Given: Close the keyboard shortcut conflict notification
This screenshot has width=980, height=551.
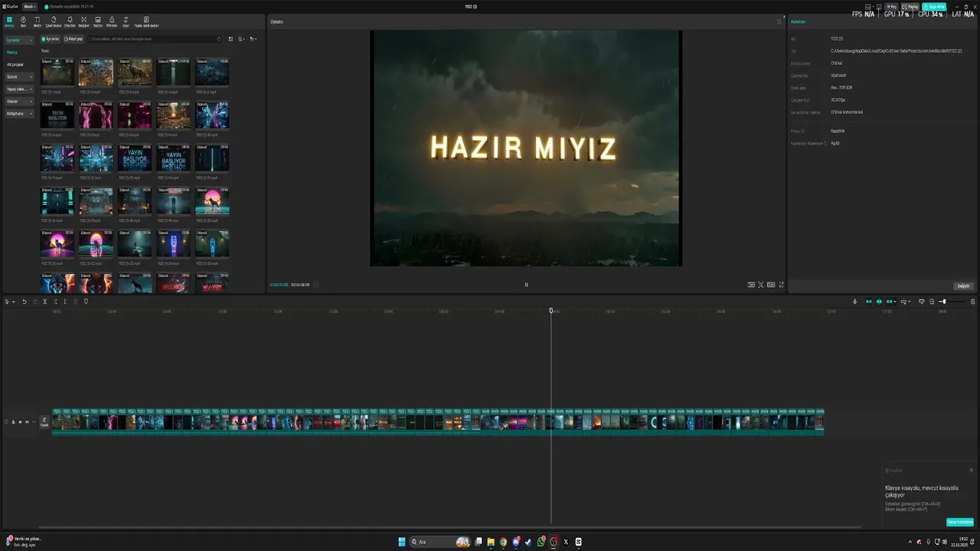Looking at the screenshot, I should coord(971,470).
